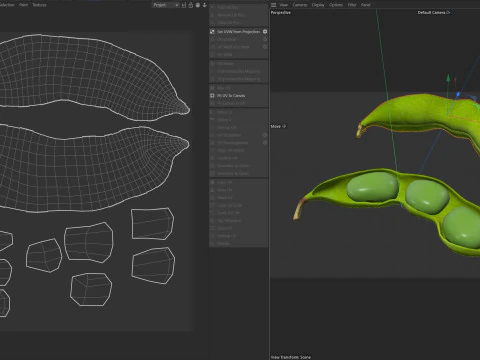Click the Set UVW from Projection icon

212,32
